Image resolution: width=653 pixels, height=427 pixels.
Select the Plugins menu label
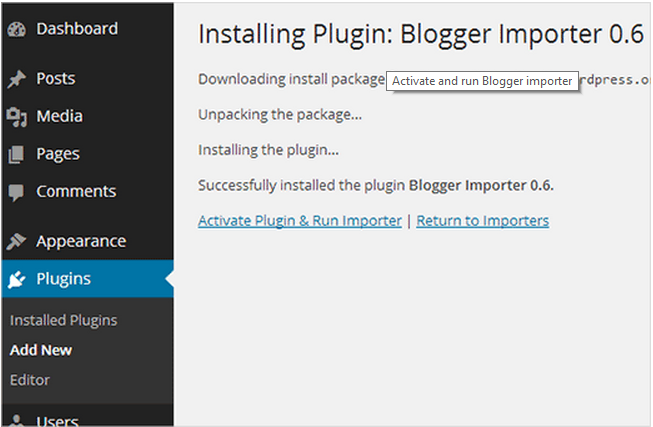pyautogui.click(x=63, y=279)
